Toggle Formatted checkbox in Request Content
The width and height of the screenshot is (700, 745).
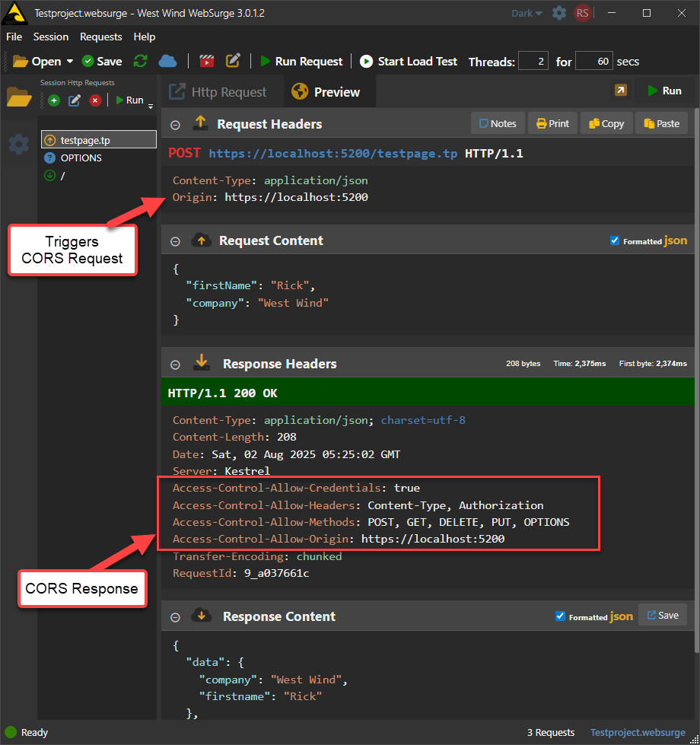(615, 240)
